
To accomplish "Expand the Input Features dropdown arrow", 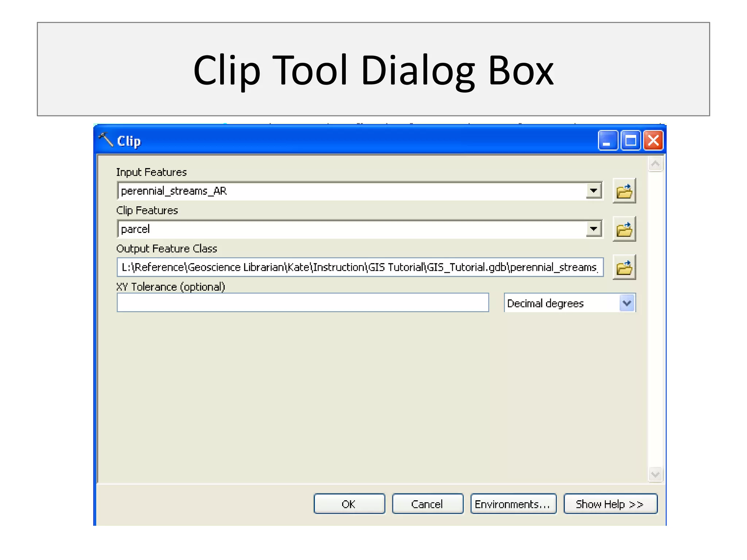I will coord(594,191).
